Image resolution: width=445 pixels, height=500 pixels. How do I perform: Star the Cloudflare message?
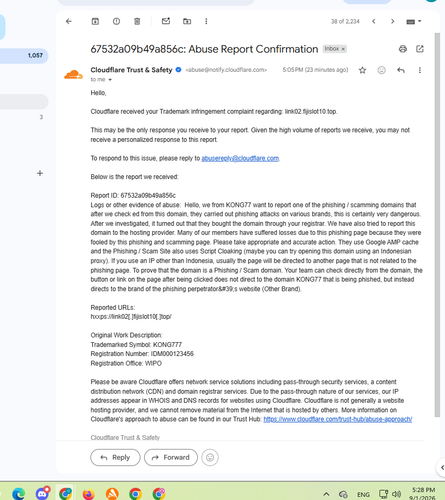click(362, 70)
